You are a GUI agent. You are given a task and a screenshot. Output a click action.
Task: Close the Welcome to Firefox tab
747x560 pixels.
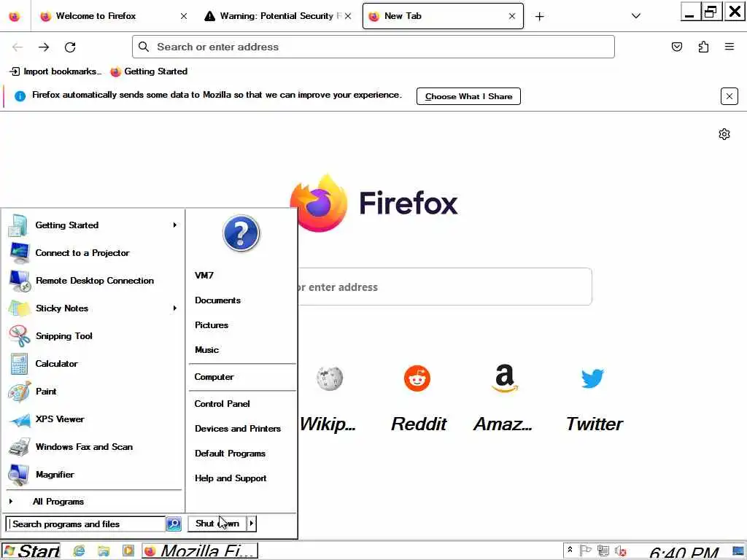[x=183, y=16]
